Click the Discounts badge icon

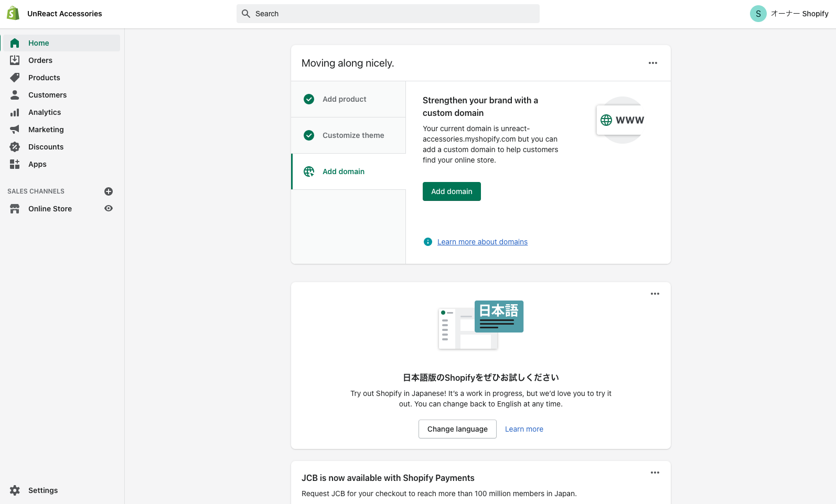[x=15, y=147]
